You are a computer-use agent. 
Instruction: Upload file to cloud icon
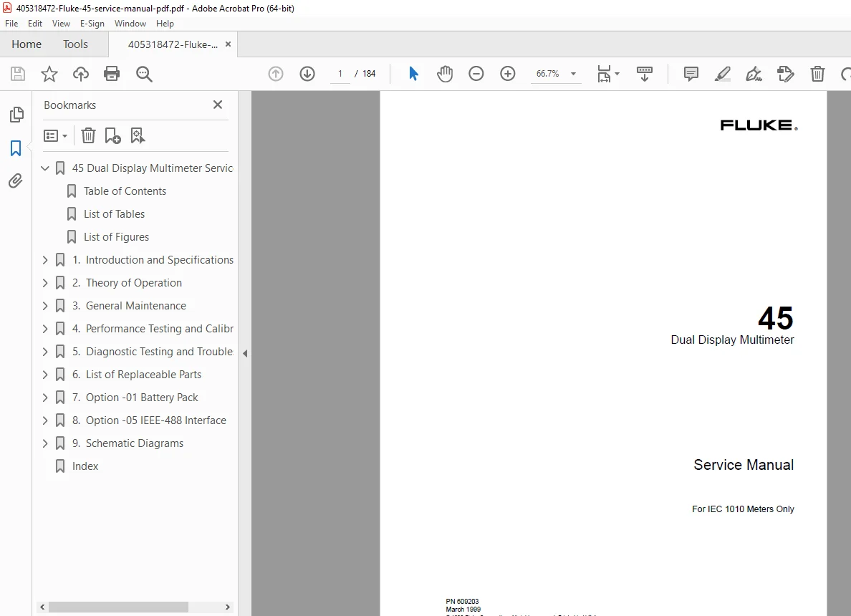point(81,74)
